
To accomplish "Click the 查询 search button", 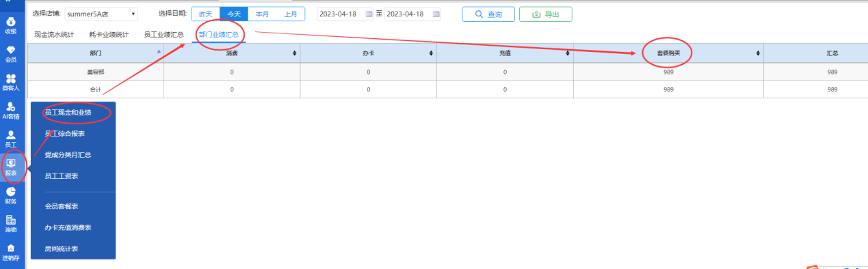I will (x=488, y=14).
